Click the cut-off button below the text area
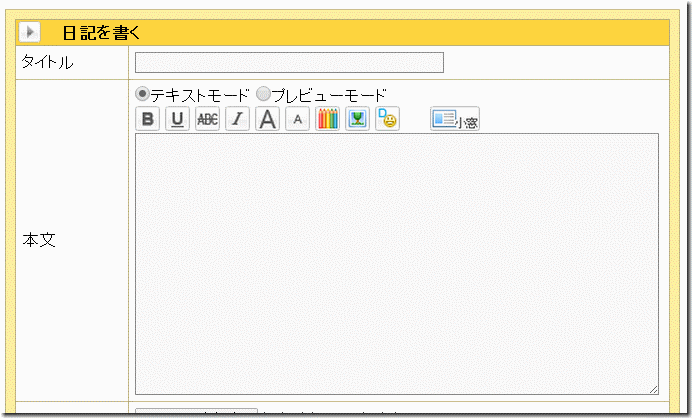The height and width of the screenshot is (418, 692). (x=196, y=411)
